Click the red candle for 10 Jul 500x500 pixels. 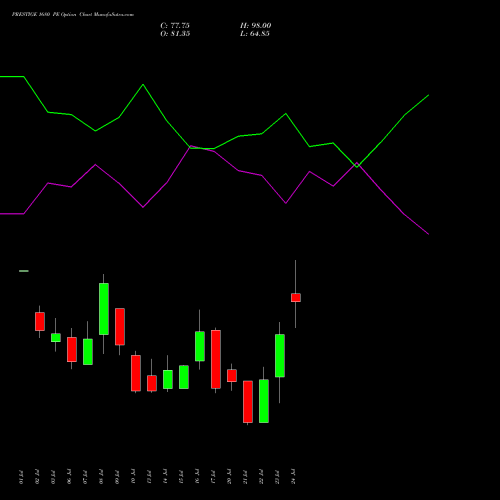coord(136,373)
